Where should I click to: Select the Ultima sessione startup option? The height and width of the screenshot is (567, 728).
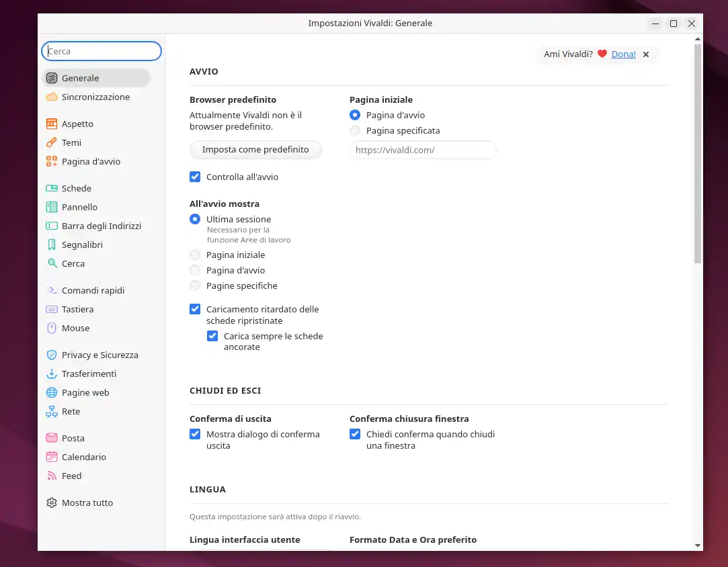click(195, 219)
